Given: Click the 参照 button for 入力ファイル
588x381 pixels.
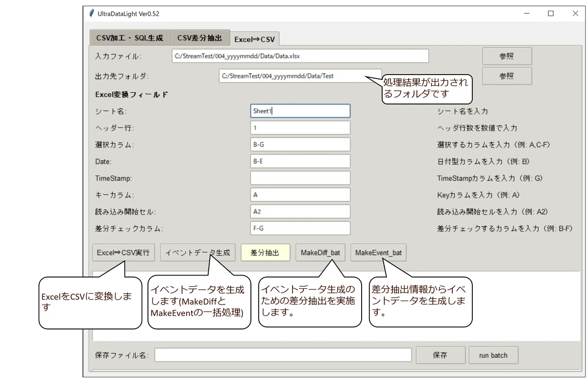Looking at the screenshot, I should (507, 56).
